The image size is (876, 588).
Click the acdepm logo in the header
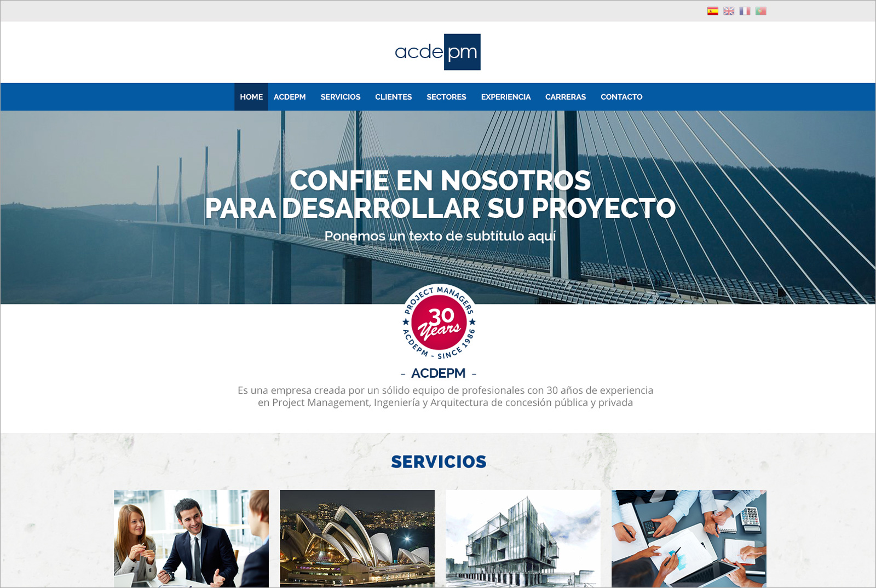click(x=436, y=53)
